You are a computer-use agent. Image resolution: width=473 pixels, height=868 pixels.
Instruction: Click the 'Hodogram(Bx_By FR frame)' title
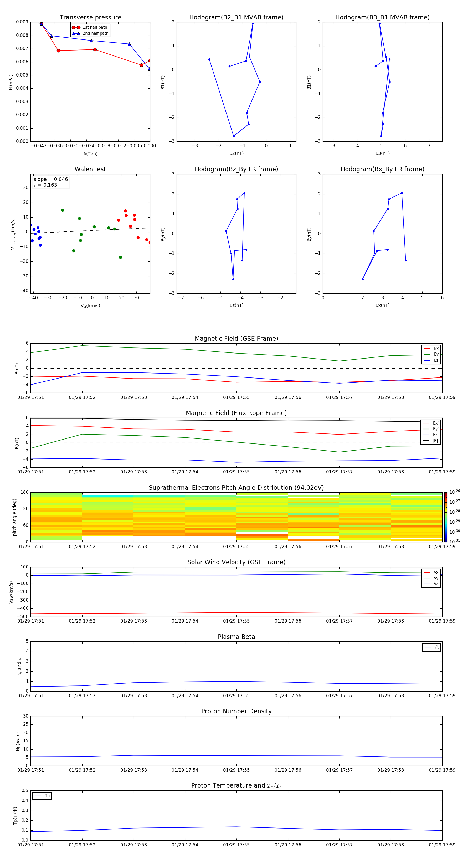[x=382, y=169]
